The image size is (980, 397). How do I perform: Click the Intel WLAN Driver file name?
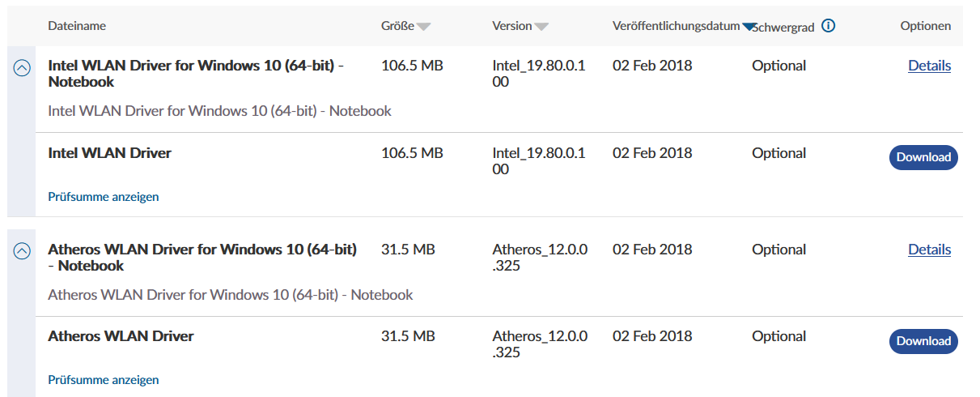click(109, 153)
